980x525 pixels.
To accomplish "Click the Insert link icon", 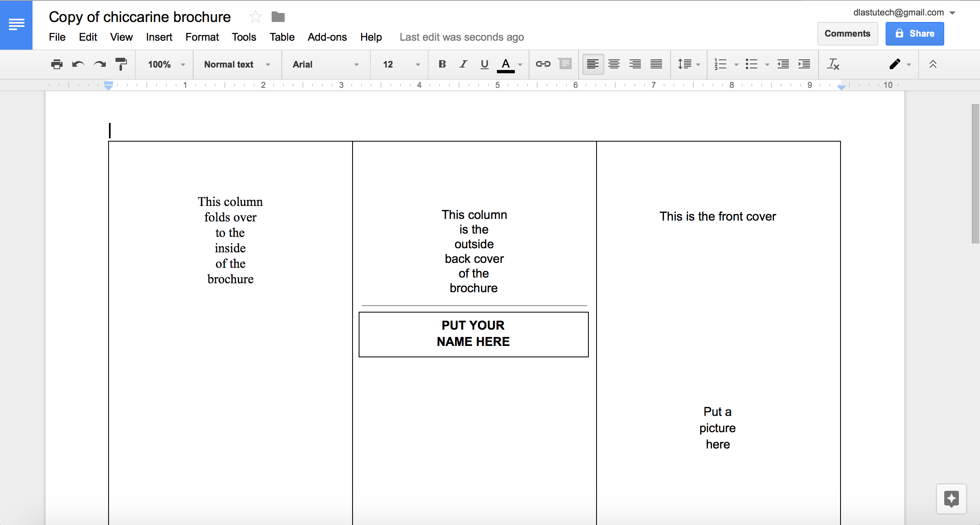I will 542,64.
